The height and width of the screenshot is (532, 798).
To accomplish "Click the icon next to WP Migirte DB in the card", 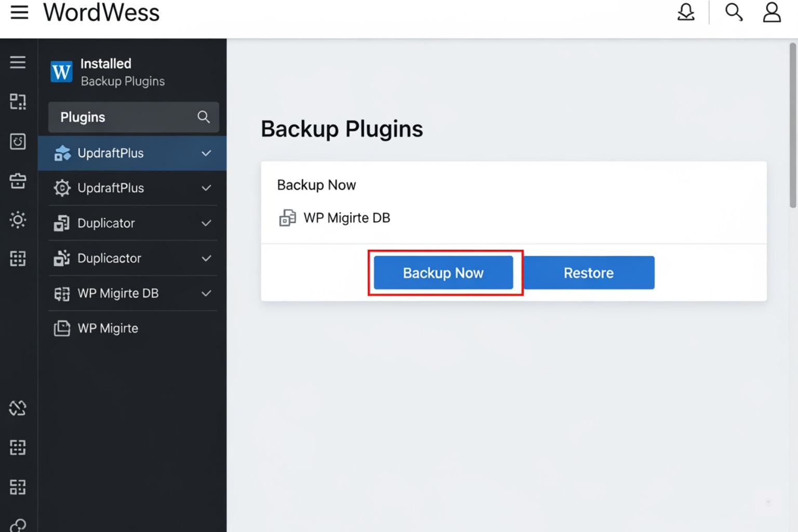I will 287,218.
